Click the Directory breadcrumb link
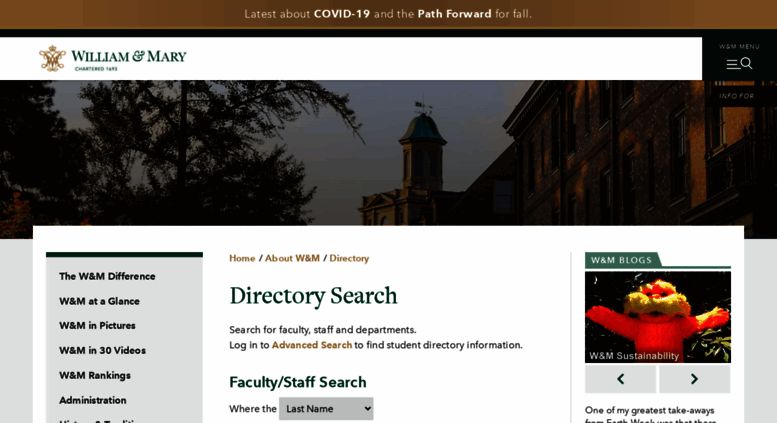This screenshot has width=777, height=423. pyautogui.click(x=349, y=258)
